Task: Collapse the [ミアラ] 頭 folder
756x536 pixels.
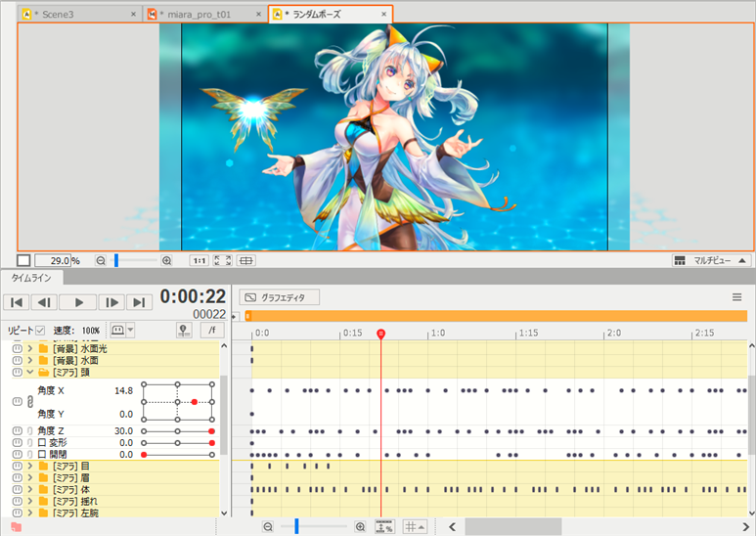Action: (x=30, y=373)
